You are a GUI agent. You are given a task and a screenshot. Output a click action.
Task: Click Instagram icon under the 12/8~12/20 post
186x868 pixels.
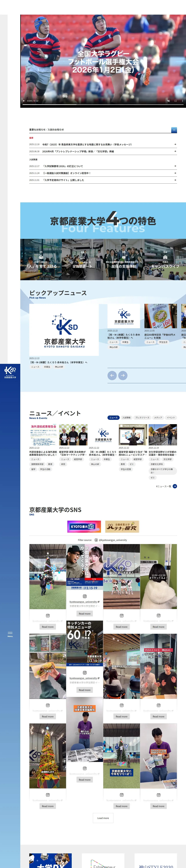(x=159, y=616)
